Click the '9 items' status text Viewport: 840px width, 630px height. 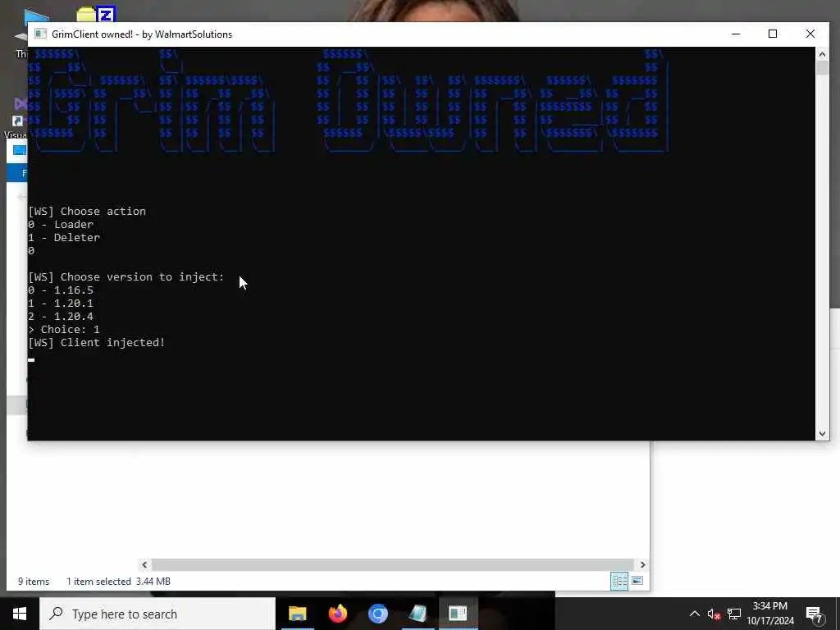coord(34,582)
